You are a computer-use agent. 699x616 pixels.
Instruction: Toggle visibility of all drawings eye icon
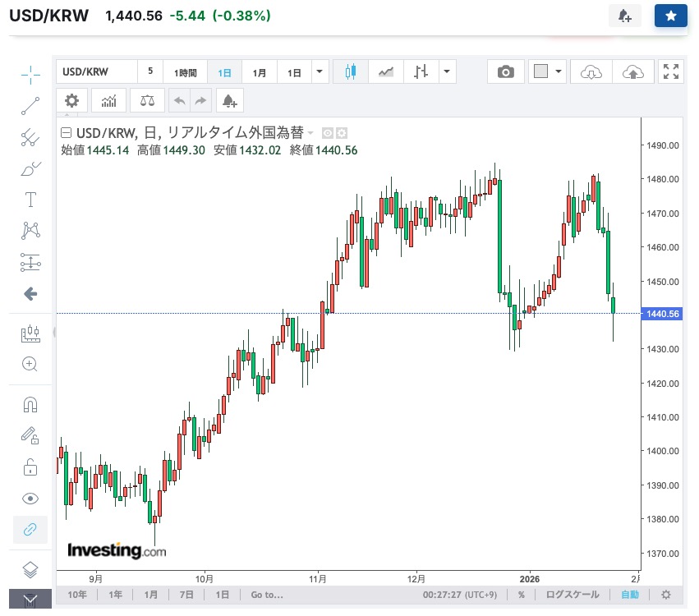tap(30, 499)
